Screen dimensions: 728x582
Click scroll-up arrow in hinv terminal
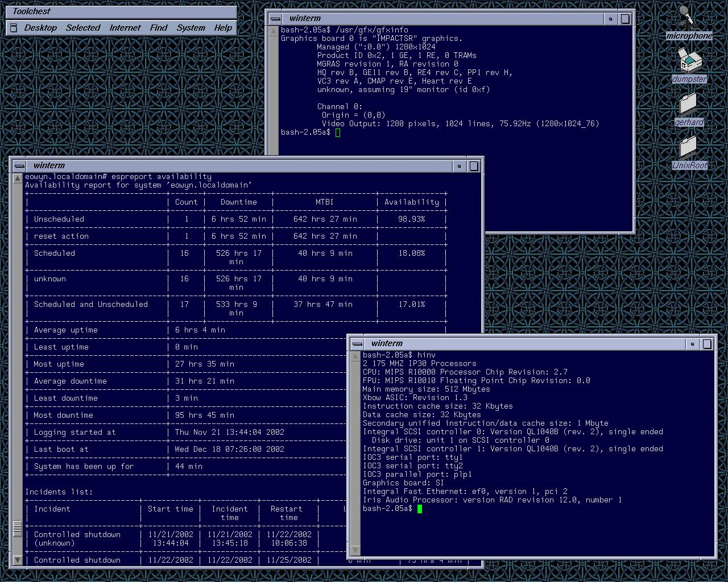(355, 356)
